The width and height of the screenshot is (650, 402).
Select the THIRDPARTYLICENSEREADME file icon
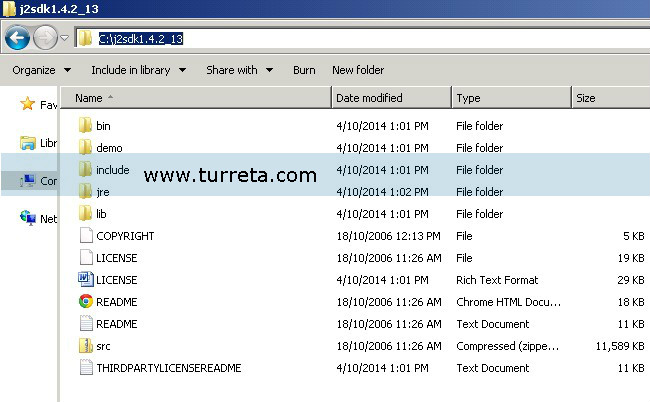[x=86, y=367]
